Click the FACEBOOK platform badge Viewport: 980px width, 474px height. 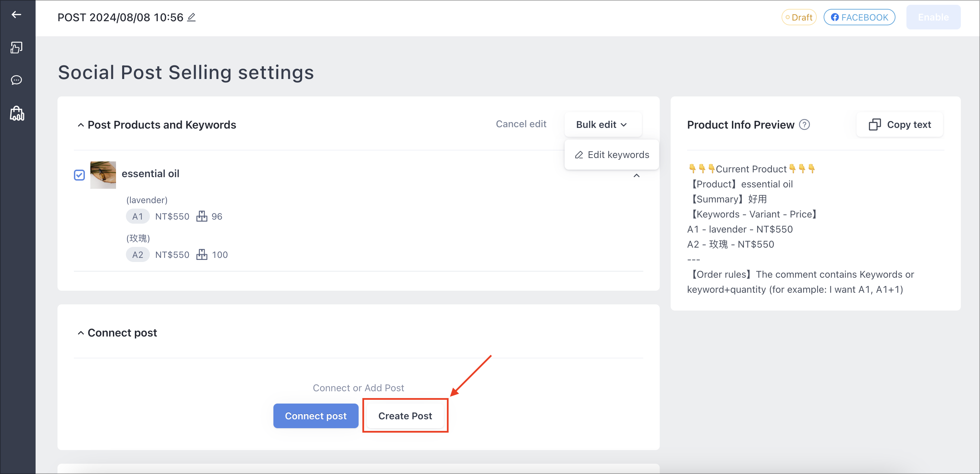tap(859, 17)
